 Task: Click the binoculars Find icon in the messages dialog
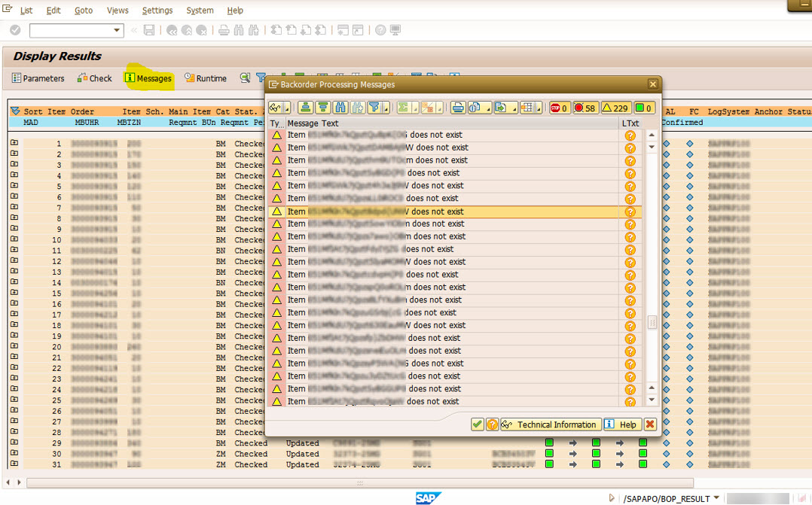tap(340, 108)
